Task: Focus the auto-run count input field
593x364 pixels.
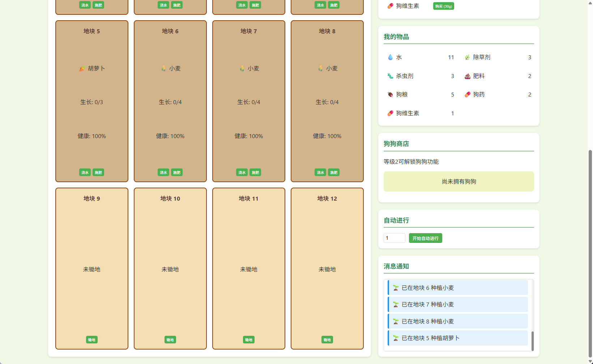Action: (394, 238)
